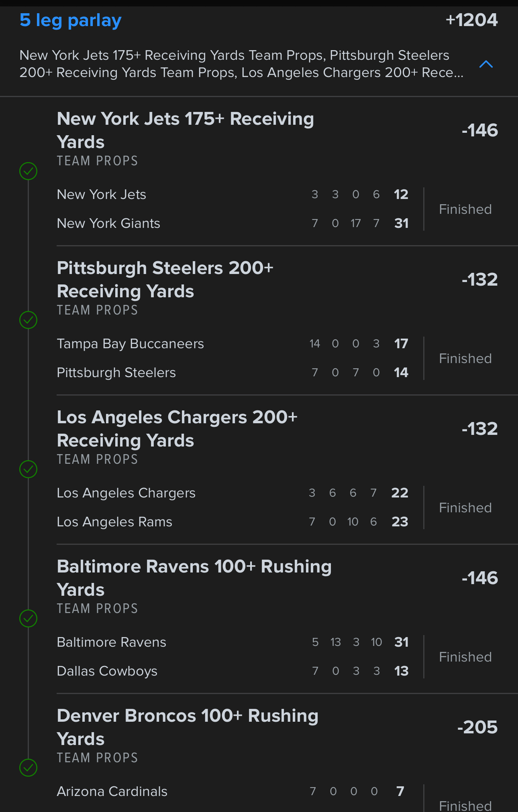Tap the -146 odds on Jets leg
Image resolution: width=518 pixels, height=812 pixels.
click(x=479, y=130)
